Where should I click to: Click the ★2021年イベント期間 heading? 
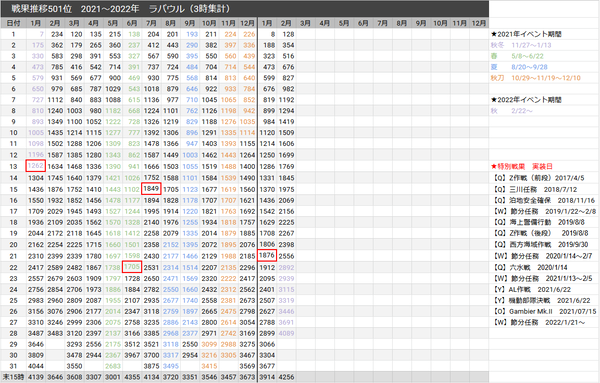(526, 34)
